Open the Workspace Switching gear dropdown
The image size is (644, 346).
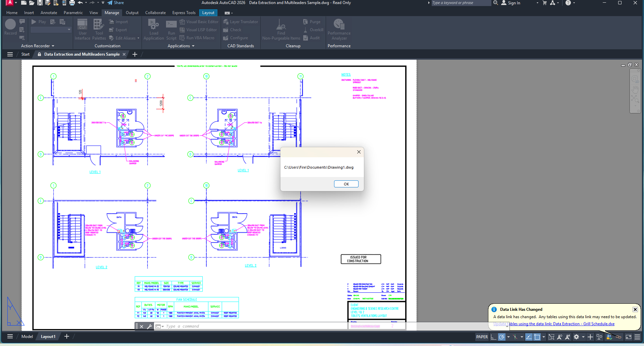click(583, 337)
